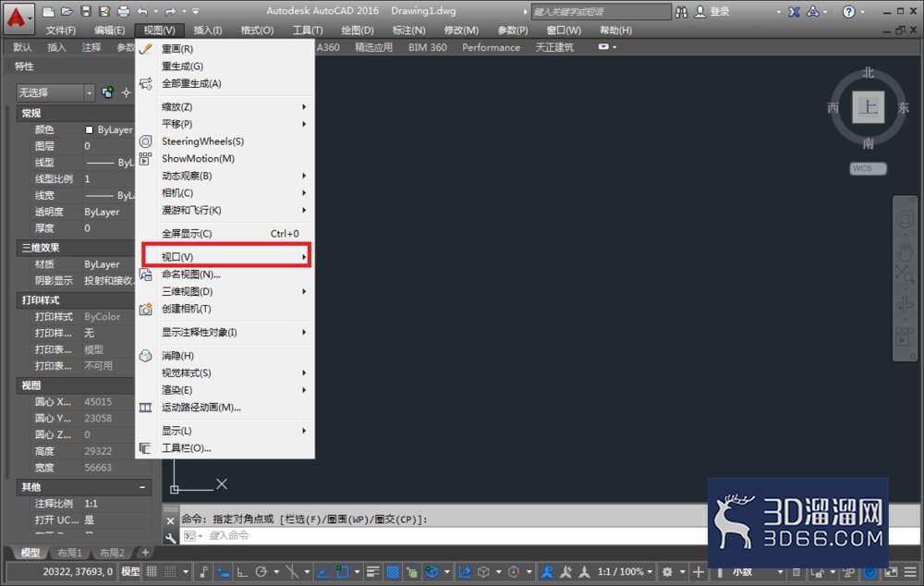Click the steering wheel icon in navigation bar
Screen dimensions: 924x586
coord(905,220)
